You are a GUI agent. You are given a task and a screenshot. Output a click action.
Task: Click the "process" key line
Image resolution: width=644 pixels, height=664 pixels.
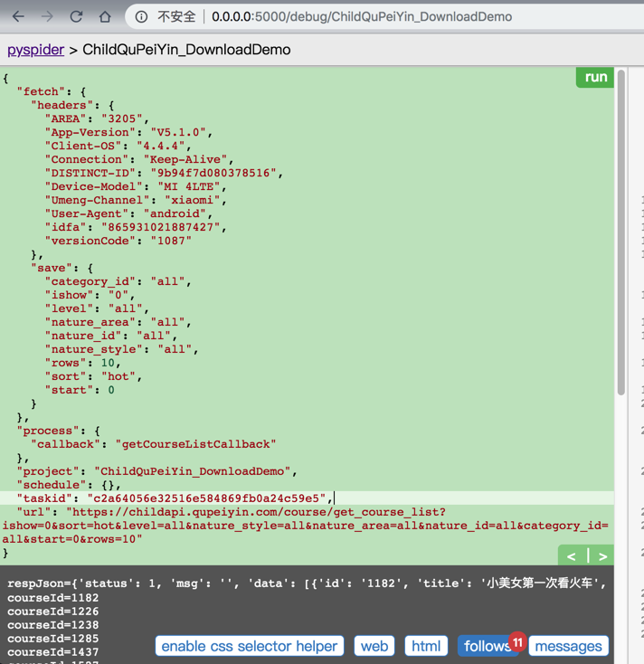[59, 431]
